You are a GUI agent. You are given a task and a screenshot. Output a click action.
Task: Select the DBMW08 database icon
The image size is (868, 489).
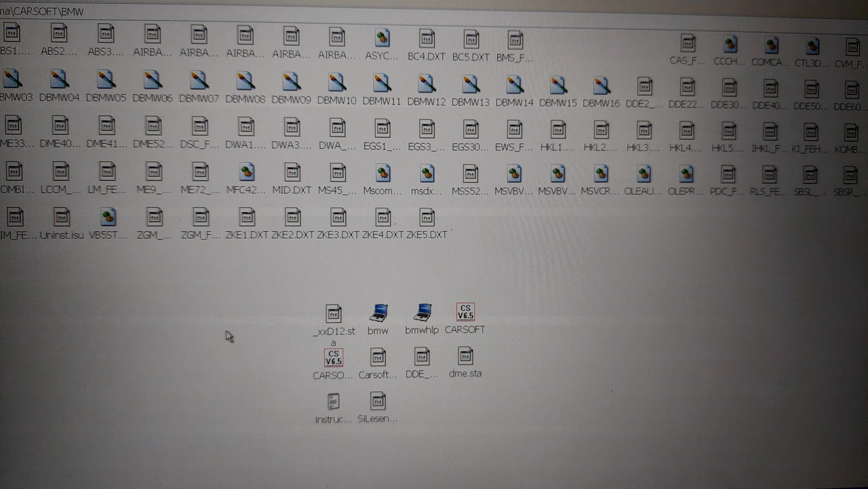(245, 81)
